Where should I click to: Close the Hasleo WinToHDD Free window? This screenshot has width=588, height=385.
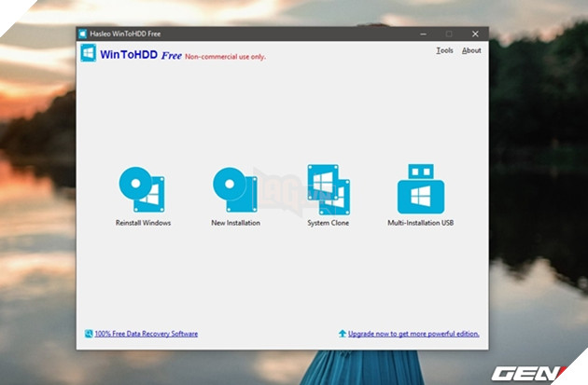tap(474, 34)
